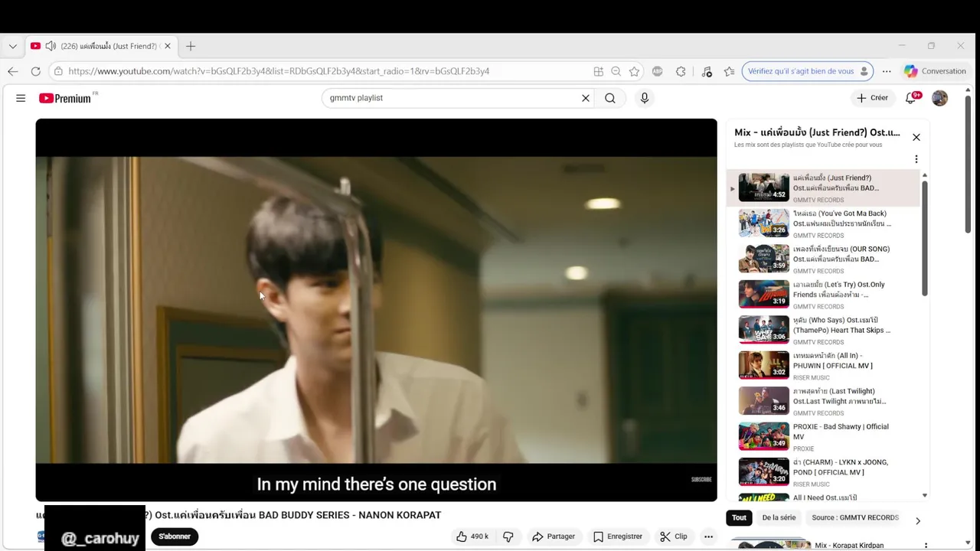
Task: Select 'Source : GMMTV RECORDS' chip
Action: point(855,518)
